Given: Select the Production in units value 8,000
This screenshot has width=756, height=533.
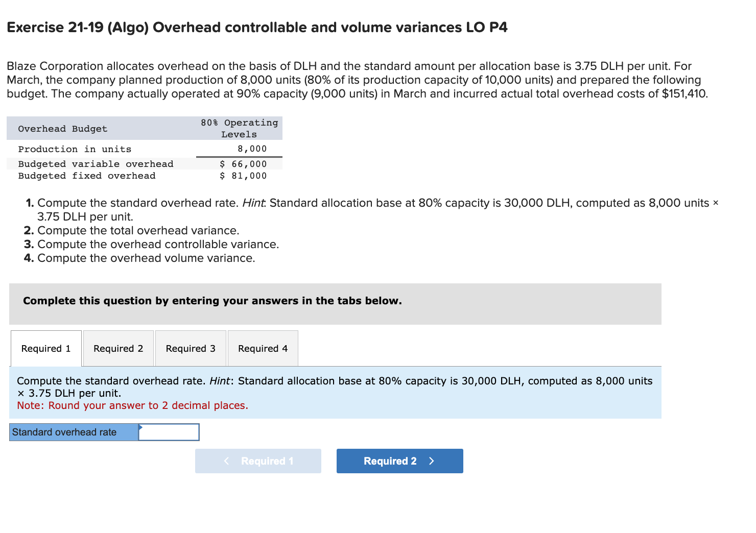Looking at the screenshot, I should coord(252,149).
